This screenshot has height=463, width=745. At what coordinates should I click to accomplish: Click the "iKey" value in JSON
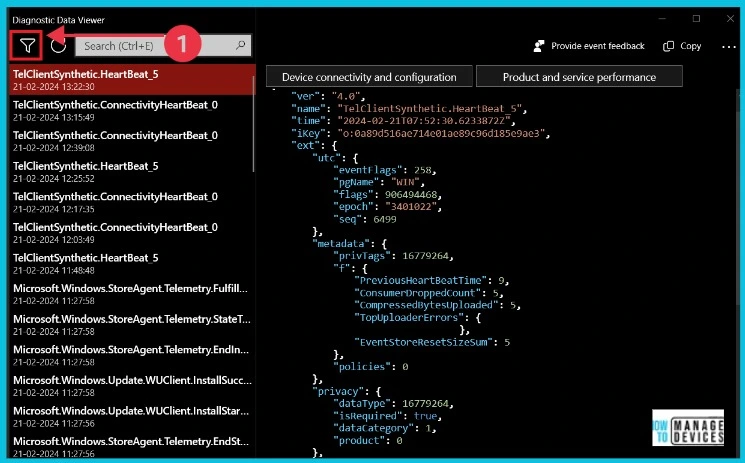pyautogui.click(x=440, y=134)
